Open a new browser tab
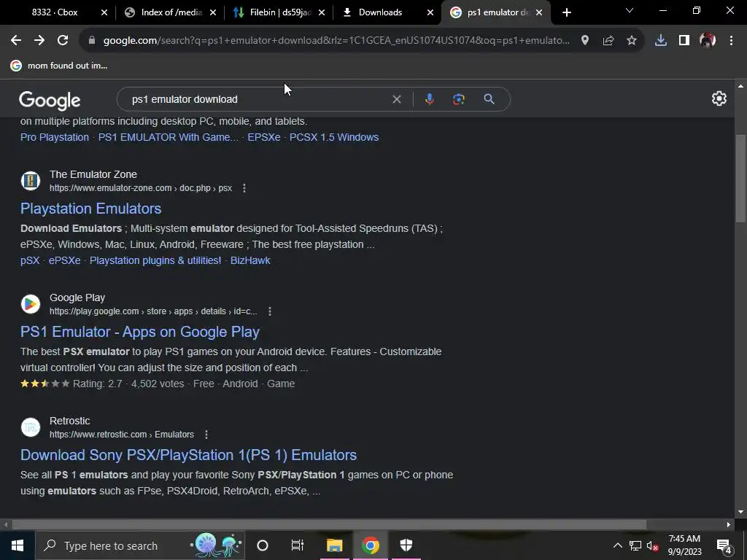Viewport: 747px width, 560px height. [566, 12]
